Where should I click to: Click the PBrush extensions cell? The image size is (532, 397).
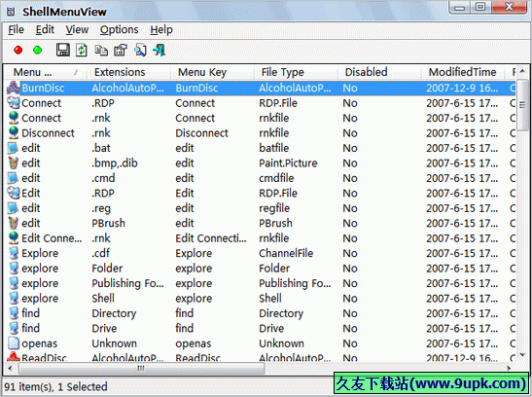pyautogui.click(x=108, y=223)
